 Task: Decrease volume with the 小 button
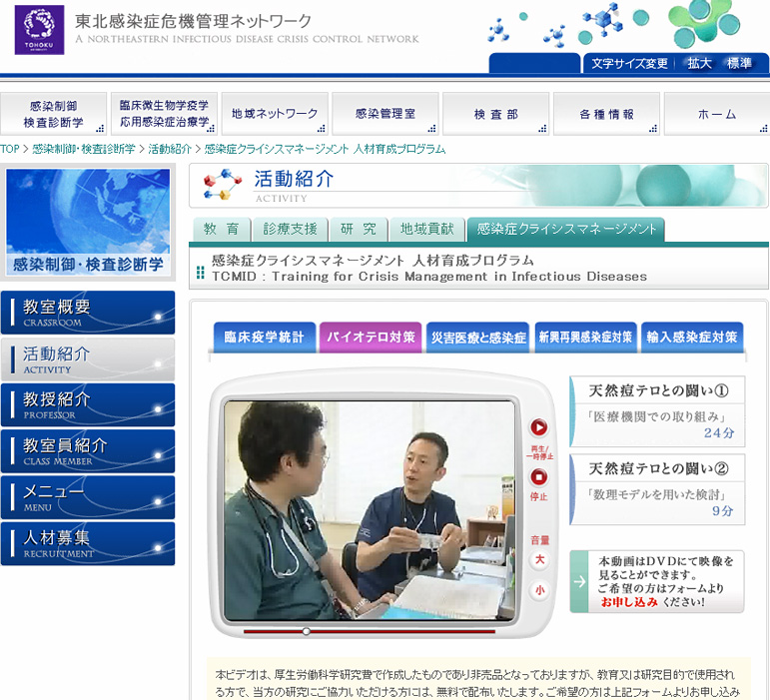pos(539,590)
